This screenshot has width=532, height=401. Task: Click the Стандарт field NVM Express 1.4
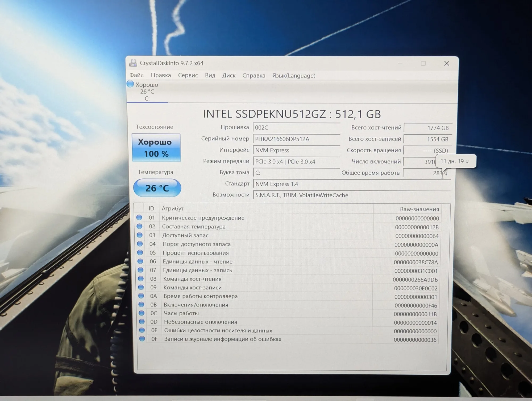352,184
